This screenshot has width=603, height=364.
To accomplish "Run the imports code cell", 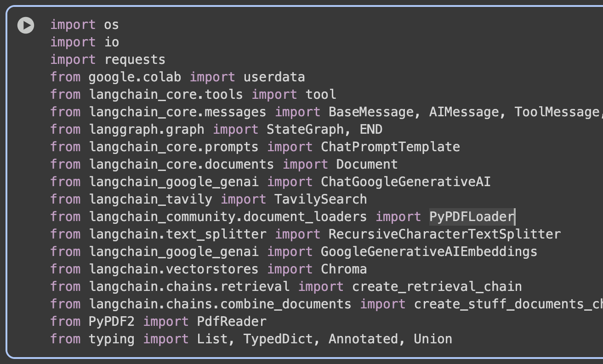I will pyautogui.click(x=26, y=25).
